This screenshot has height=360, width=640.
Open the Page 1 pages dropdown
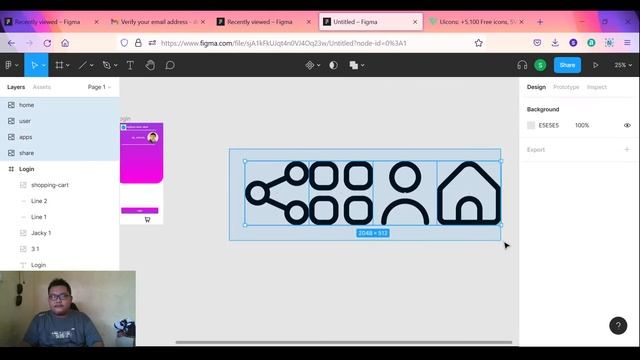pos(99,87)
